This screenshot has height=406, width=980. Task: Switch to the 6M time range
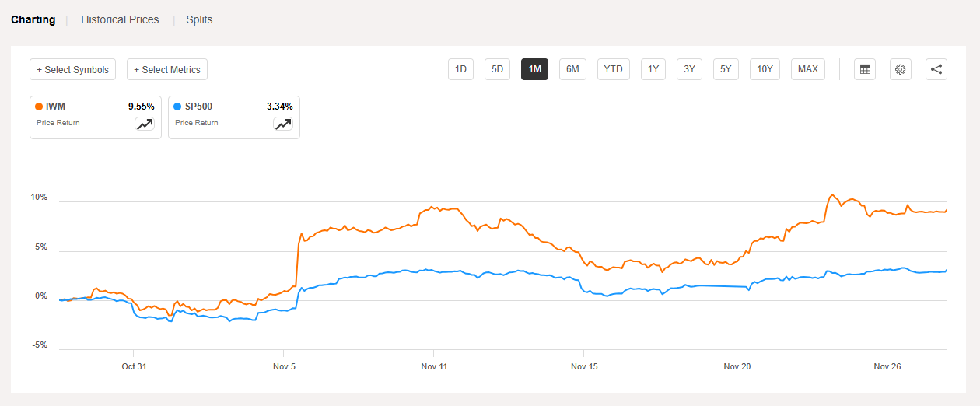(572, 69)
